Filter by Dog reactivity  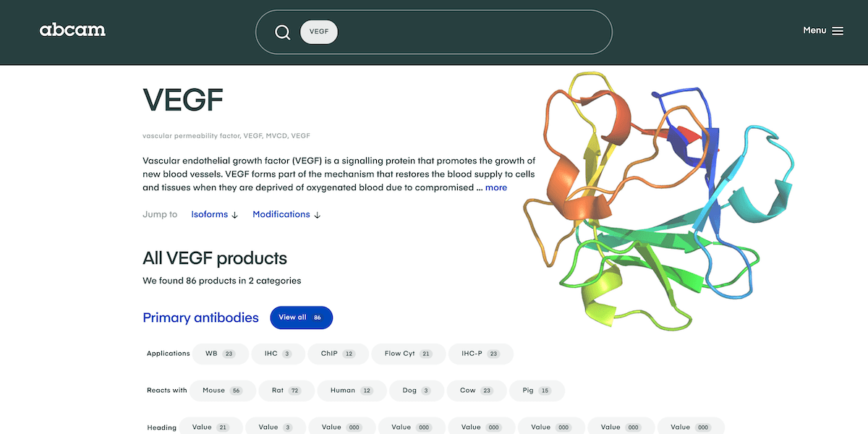pyautogui.click(x=416, y=391)
